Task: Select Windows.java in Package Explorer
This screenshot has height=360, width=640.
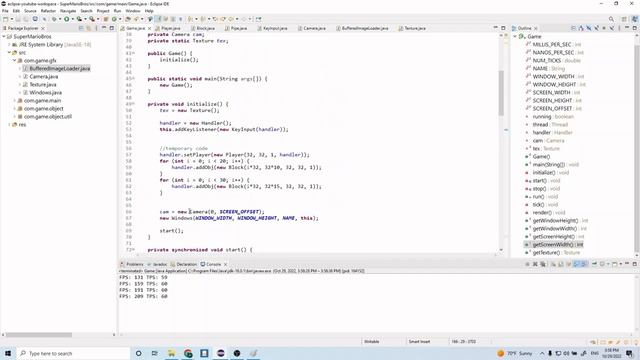Action: coord(45,92)
